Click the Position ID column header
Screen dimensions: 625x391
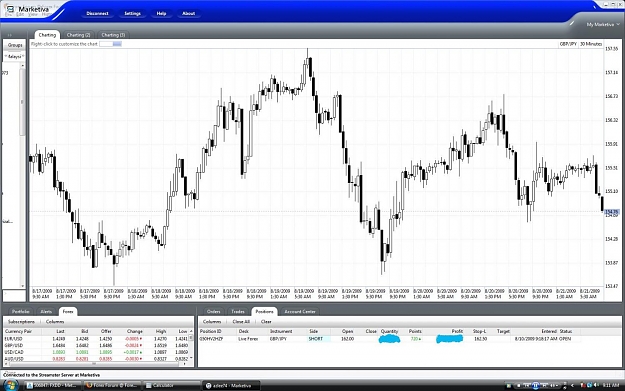tap(210, 332)
